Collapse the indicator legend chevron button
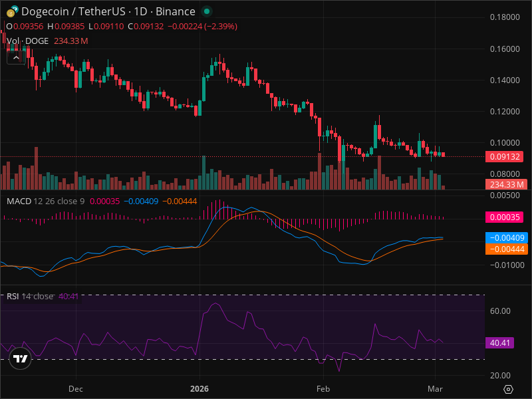 [x=16, y=58]
